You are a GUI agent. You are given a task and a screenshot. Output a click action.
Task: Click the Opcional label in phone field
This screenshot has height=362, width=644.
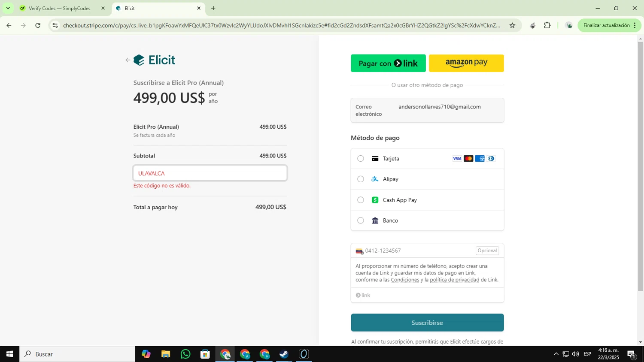click(x=487, y=250)
